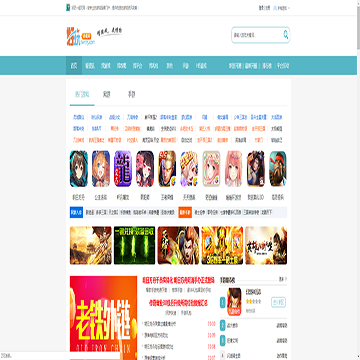Select the highlighted first item in teal navigation bar
This screenshot has height=360, width=360.
click(x=74, y=66)
